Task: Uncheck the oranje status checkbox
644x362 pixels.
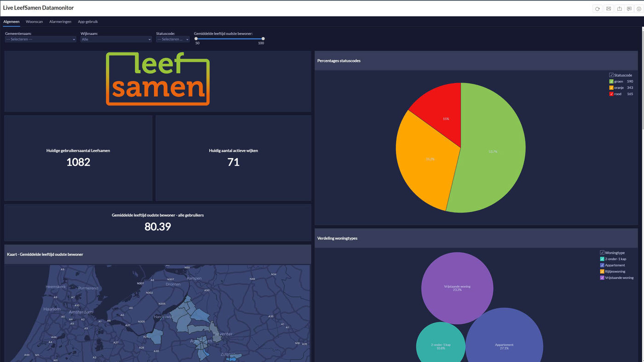Action: (x=611, y=87)
